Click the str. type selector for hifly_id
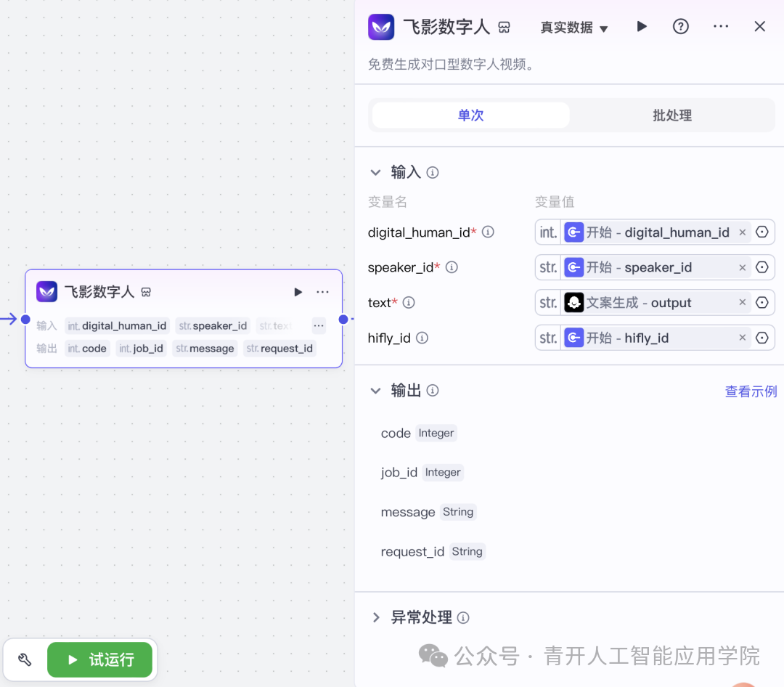Screen dimensions: 784x687 549,338
